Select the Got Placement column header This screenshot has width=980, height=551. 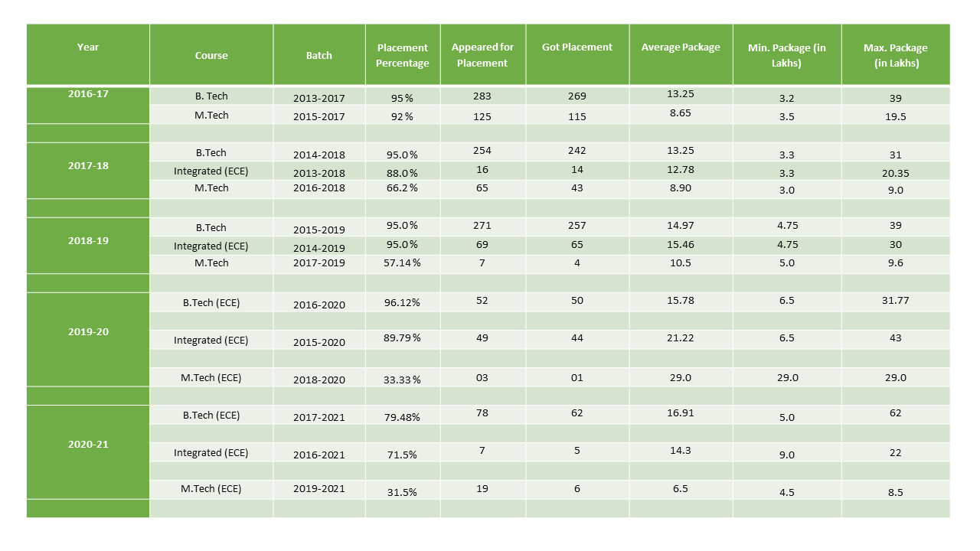577,47
